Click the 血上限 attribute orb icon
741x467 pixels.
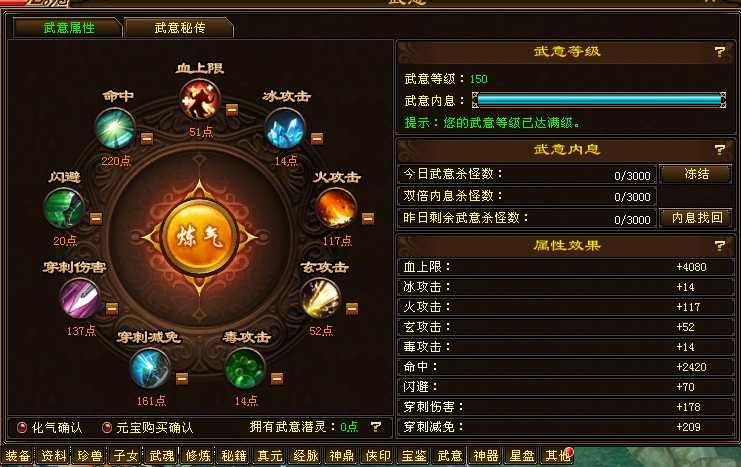pyautogui.click(x=199, y=99)
